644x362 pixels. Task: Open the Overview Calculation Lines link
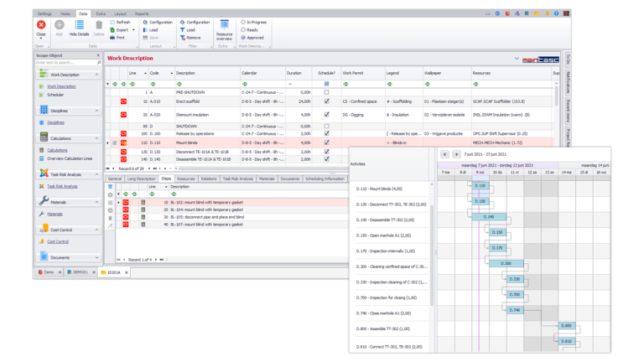tap(70, 158)
